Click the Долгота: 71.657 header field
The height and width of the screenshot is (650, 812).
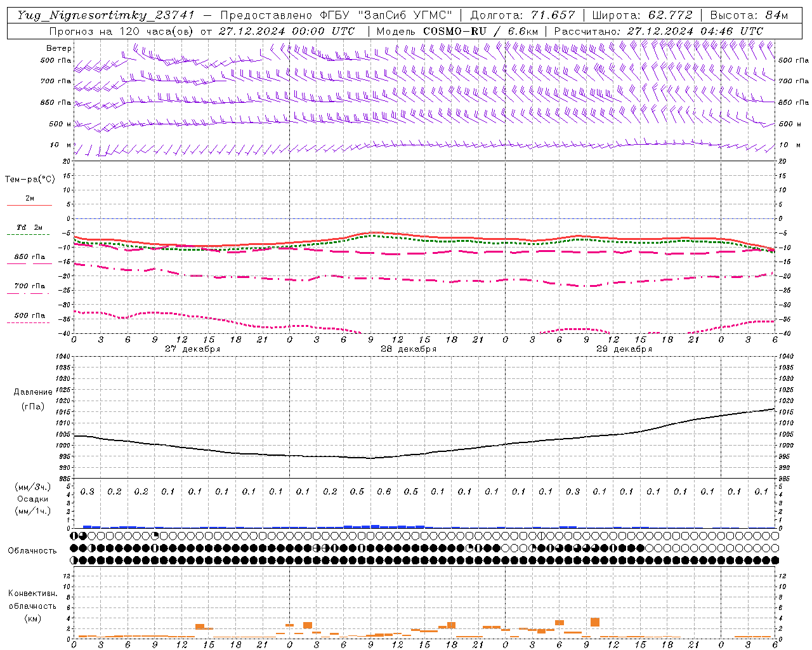pyautogui.click(x=523, y=15)
